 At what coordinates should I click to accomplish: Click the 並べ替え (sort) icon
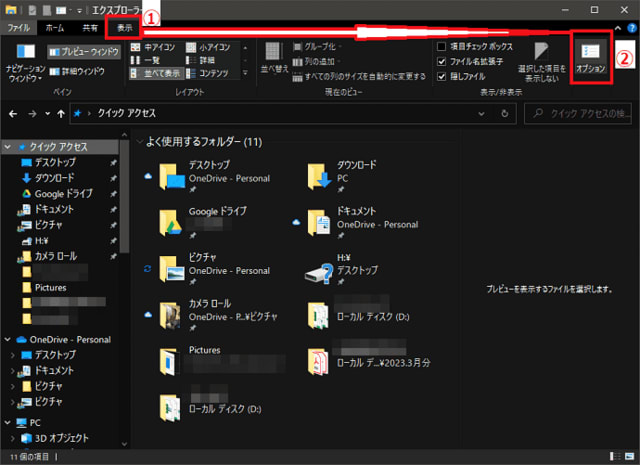[x=272, y=59]
